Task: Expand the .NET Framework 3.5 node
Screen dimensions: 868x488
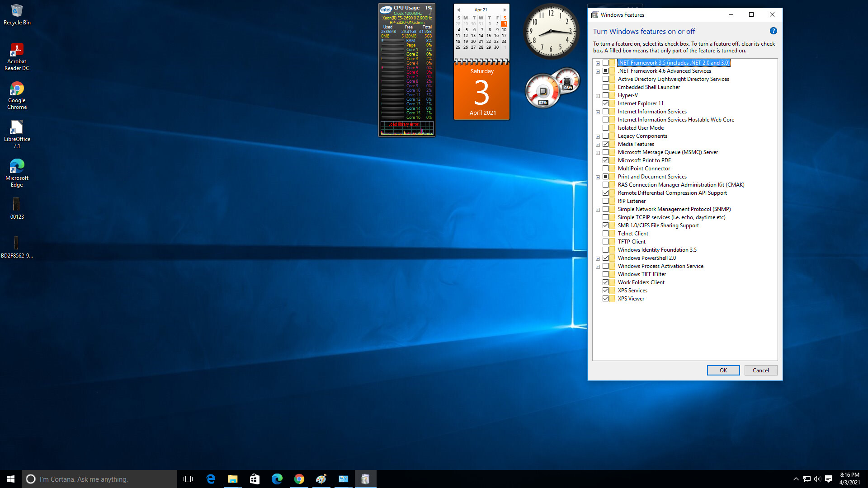Action: pyautogui.click(x=598, y=63)
